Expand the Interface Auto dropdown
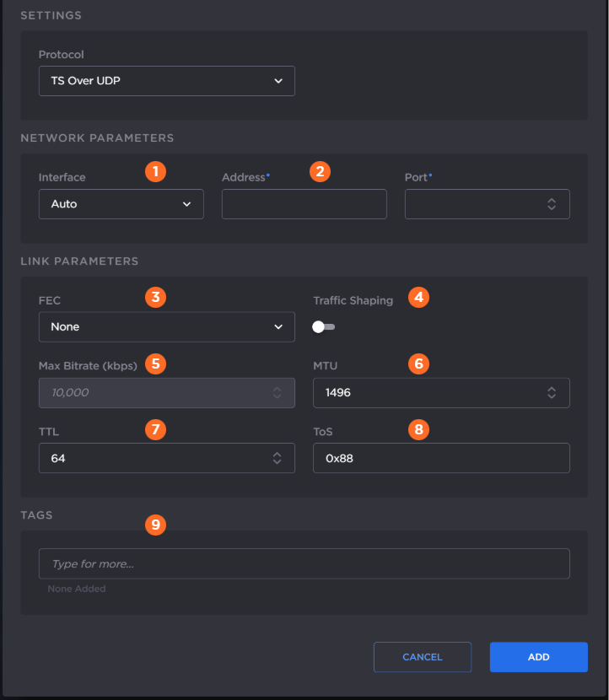Screen dimensions: 609x700 [121, 204]
